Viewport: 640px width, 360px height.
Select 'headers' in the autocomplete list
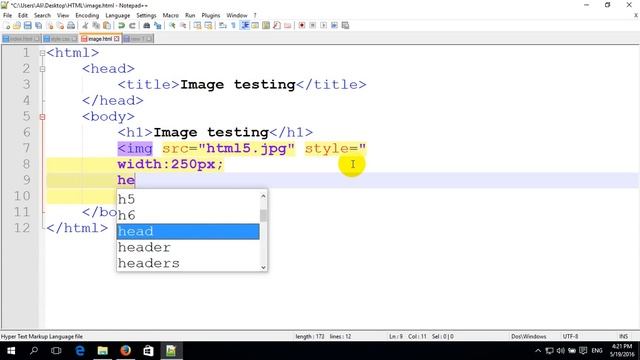tap(188, 263)
